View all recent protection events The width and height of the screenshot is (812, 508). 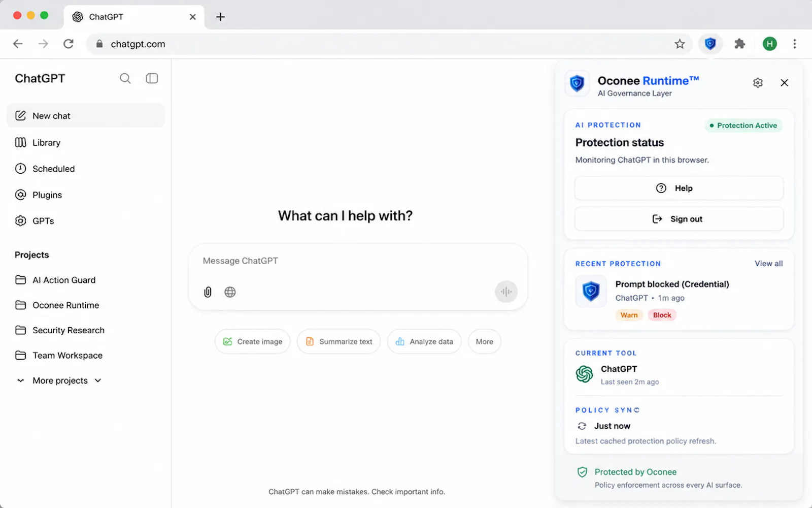coord(768,264)
